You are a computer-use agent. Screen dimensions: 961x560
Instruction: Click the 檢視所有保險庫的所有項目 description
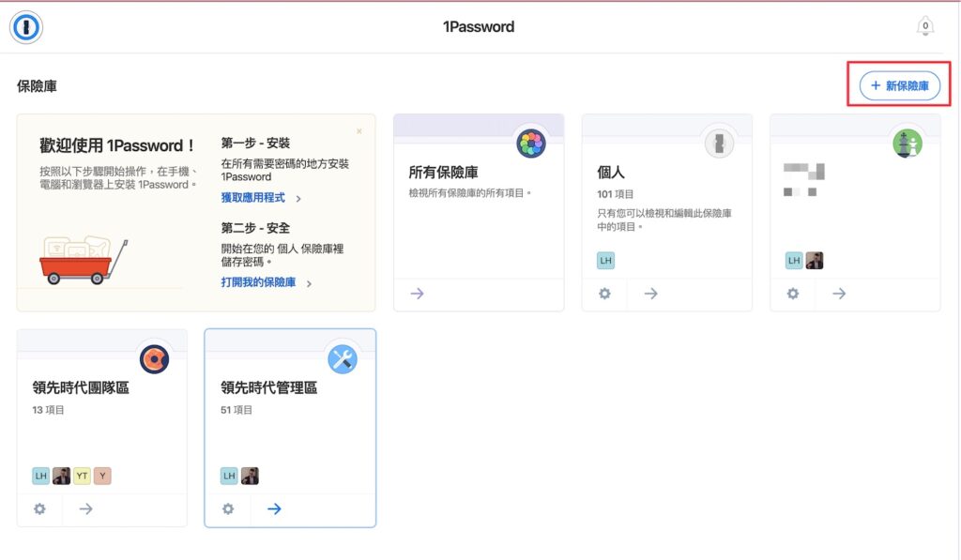tap(470, 193)
